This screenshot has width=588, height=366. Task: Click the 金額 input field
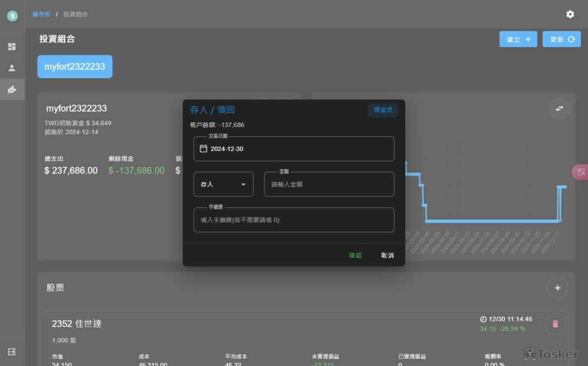(x=329, y=184)
